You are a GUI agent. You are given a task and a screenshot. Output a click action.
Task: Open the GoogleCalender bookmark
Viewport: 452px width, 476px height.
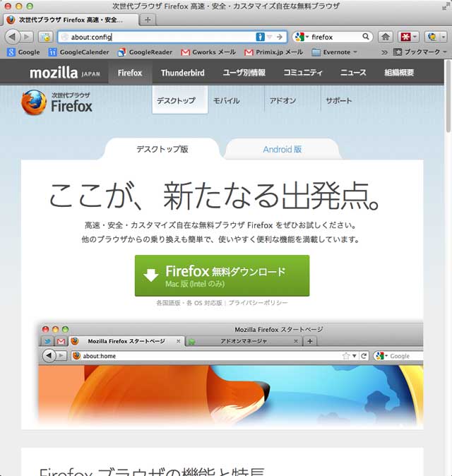tap(78, 52)
